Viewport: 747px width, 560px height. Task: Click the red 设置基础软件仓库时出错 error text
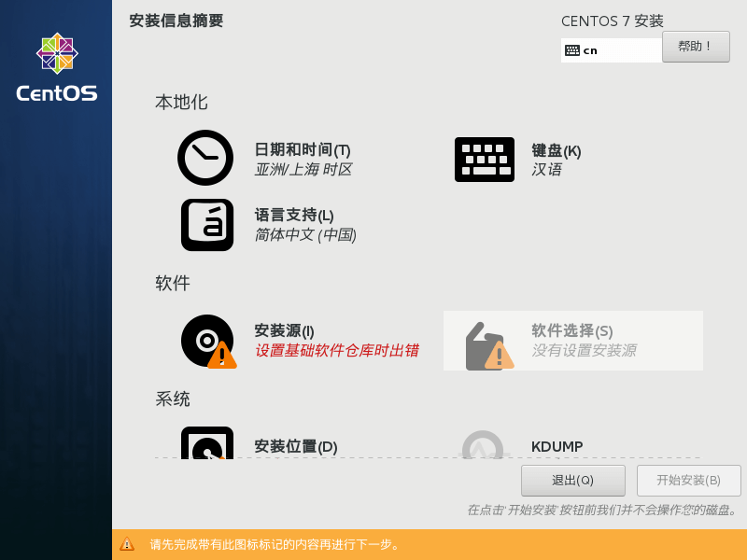(336, 351)
